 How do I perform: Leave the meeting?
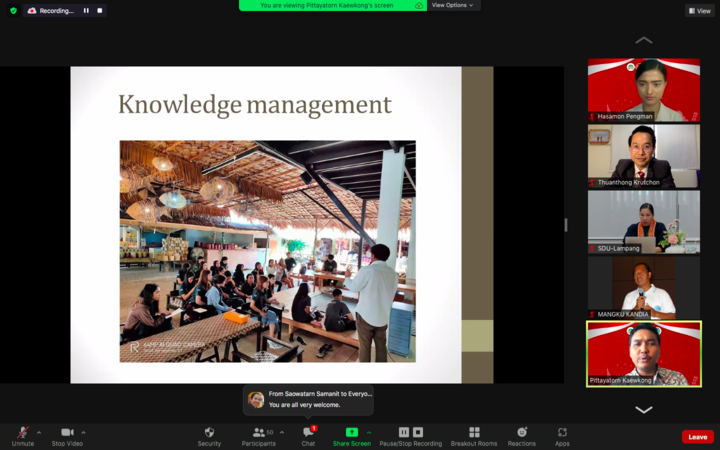coord(697,437)
